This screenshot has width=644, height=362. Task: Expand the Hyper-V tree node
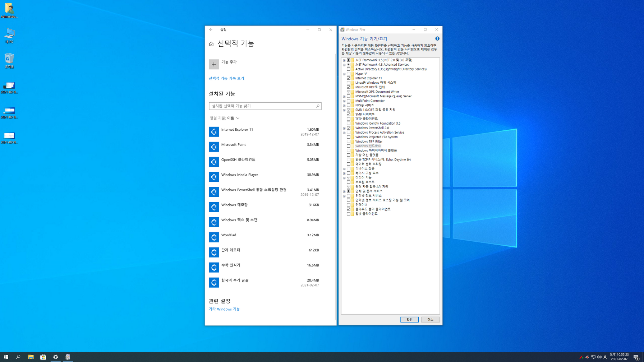(x=344, y=74)
